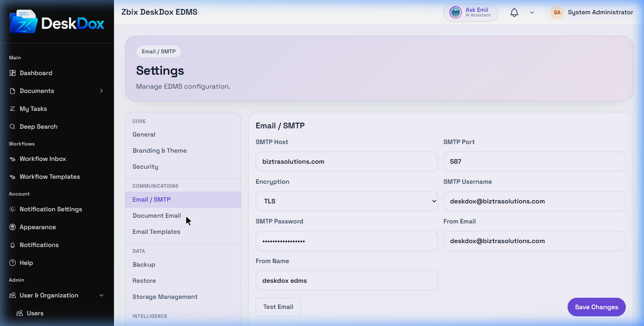This screenshot has width=644, height=326.
Task: Click the Settings page heading
Action: (x=160, y=71)
